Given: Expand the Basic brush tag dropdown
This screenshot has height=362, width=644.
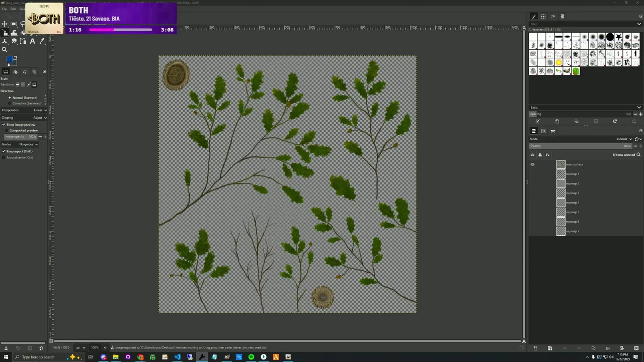Looking at the screenshot, I should (639, 107).
